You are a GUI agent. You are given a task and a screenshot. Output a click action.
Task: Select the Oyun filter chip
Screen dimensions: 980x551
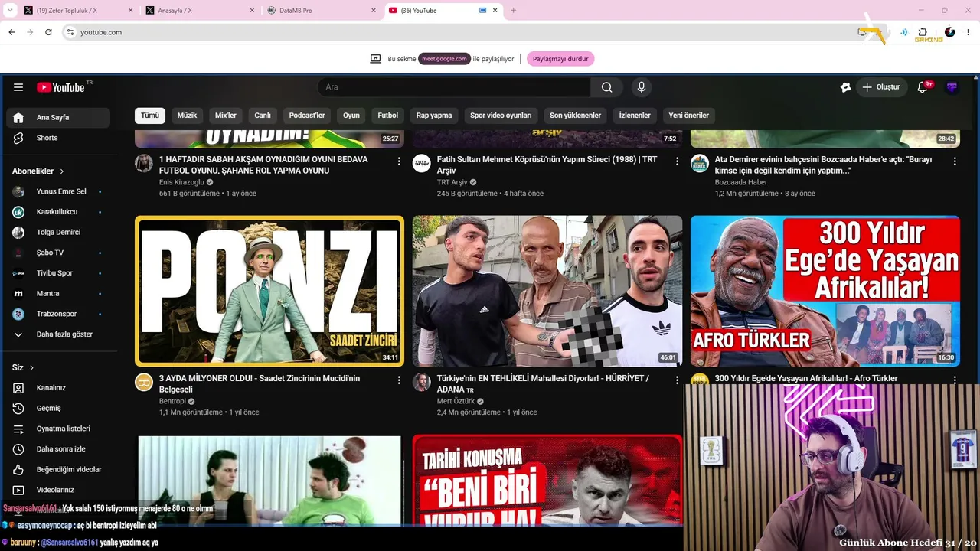pos(351,116)
